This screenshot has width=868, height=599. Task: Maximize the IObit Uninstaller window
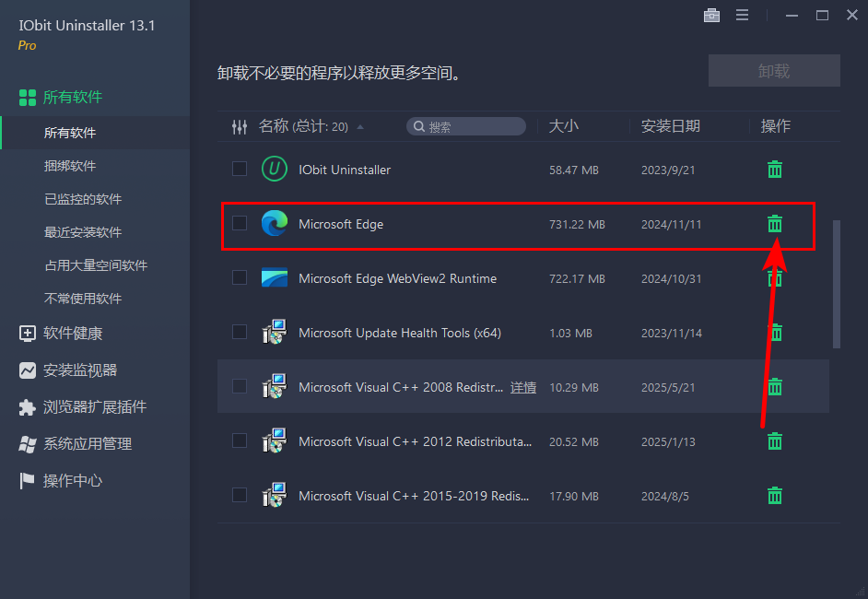[822, 16]
